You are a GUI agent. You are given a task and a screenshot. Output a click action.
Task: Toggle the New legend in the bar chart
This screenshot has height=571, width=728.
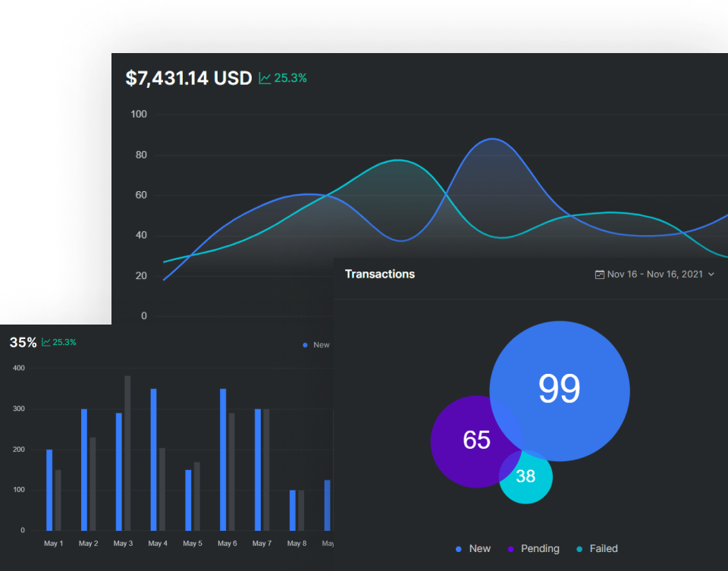coord(316,345)
